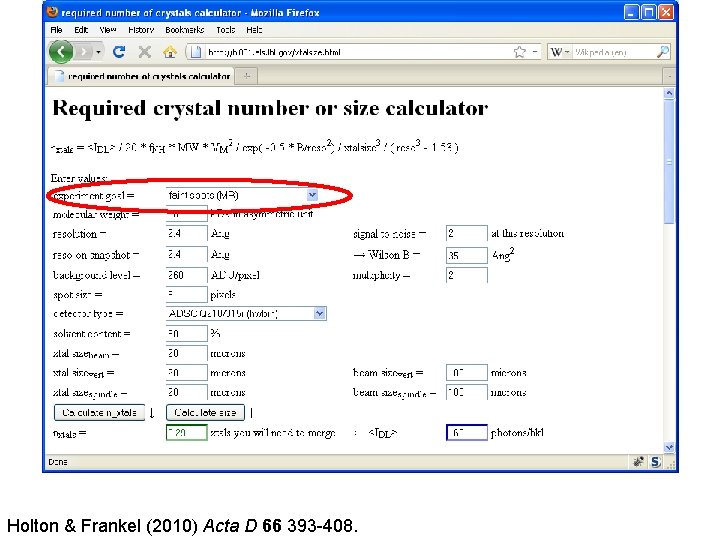Close the Firefox window

(666, 12)
